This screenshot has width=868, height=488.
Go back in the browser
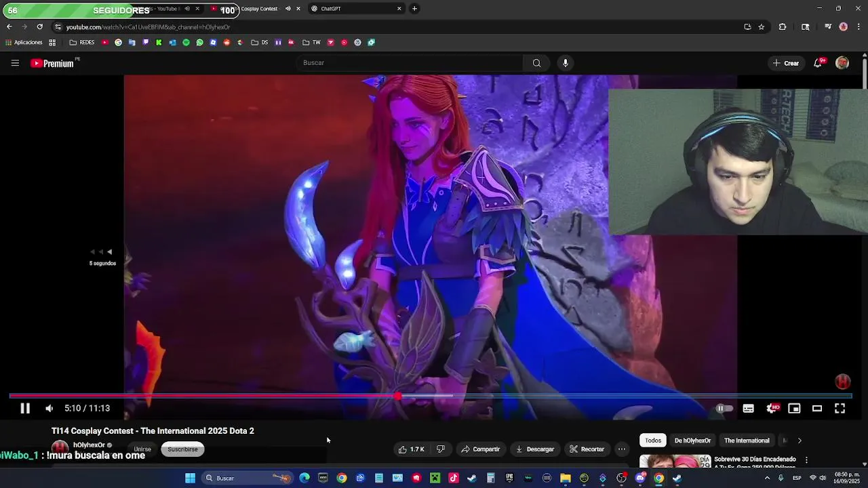click(9, 27)
